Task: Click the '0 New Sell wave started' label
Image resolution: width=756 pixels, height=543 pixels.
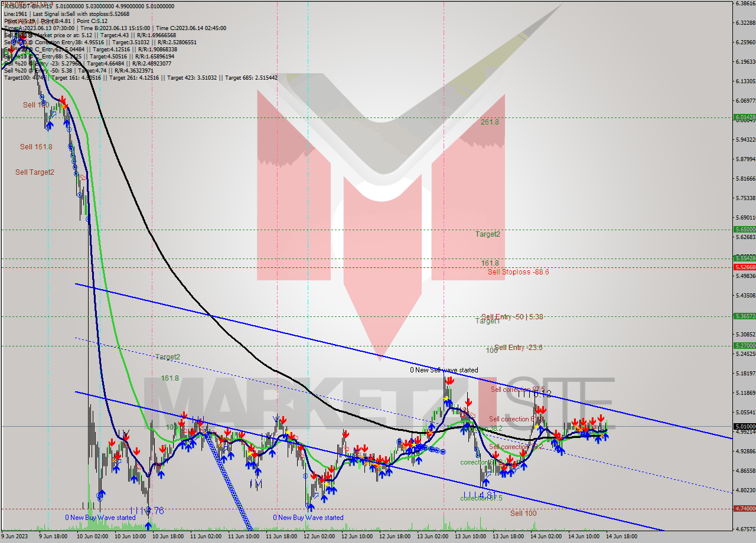Action: coord(444,370)
